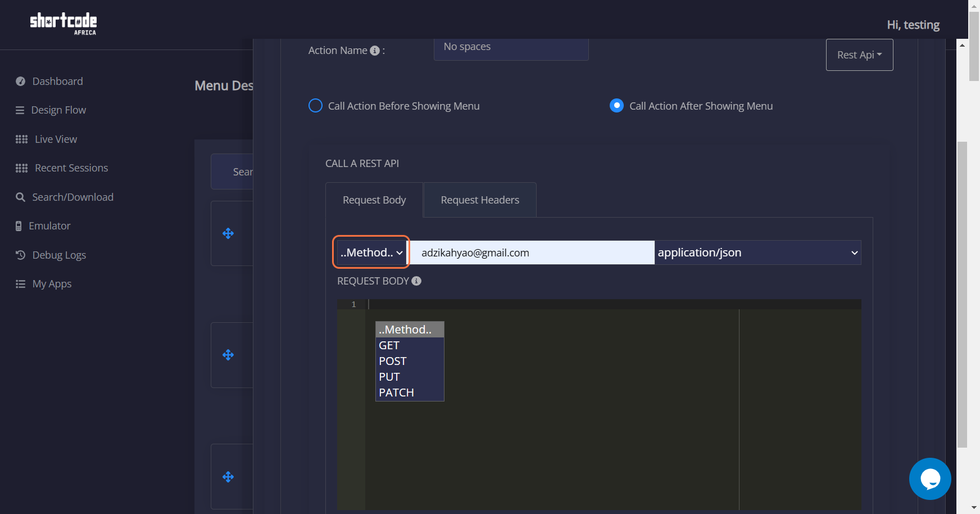The height and width of the screenshot is (514, 980).
Task: Click the My Apps list icon
Action: 20,284
